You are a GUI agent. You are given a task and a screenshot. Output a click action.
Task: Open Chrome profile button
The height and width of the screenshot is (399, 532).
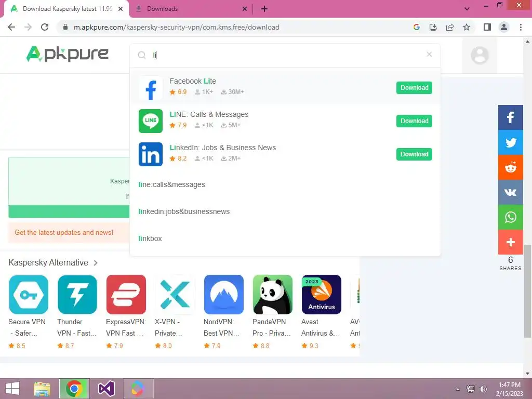tap(504, 27)
